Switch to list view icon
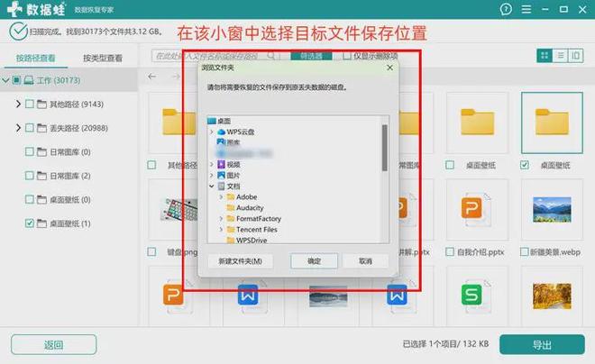 point(560,56)
